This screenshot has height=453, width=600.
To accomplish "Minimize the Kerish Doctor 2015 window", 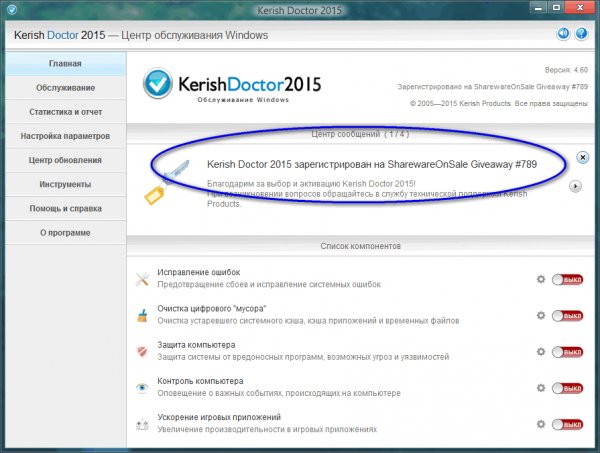I will [x=538, y=8].
